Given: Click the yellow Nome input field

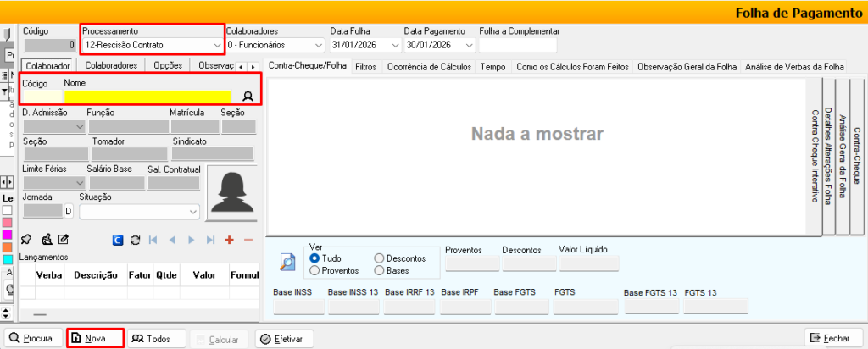Looking at the screenshot, I should [x=147, y=97].
